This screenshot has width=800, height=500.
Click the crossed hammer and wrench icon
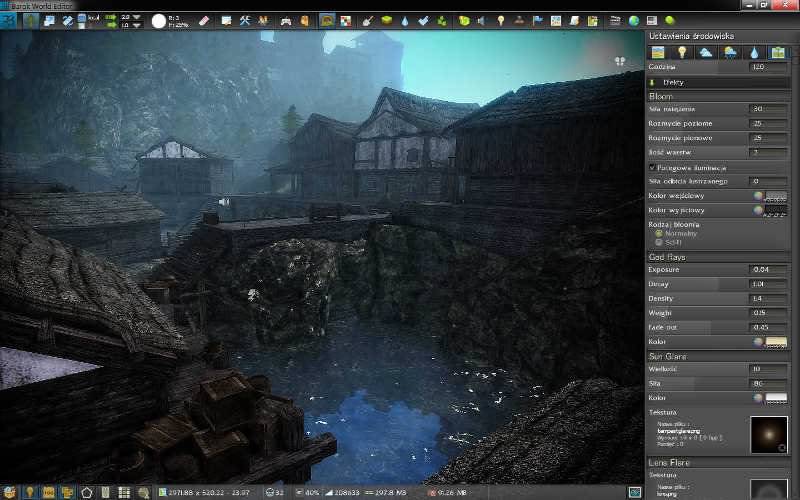click(x=245, y=21)
